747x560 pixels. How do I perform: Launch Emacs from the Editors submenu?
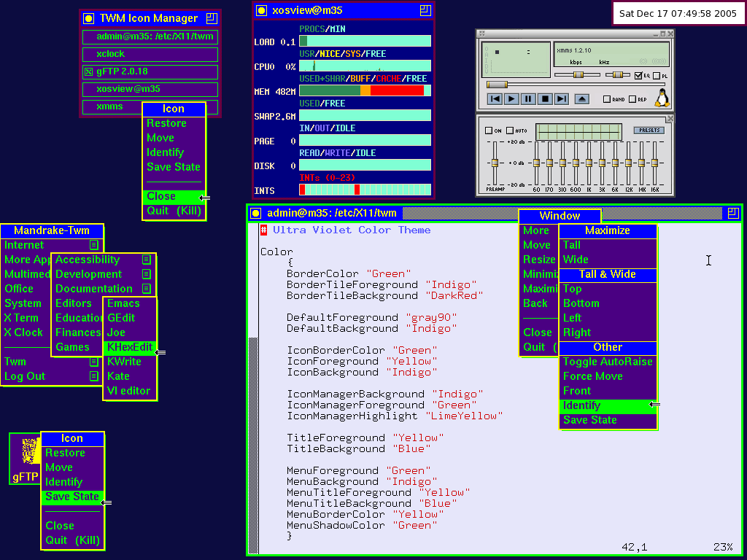[129, 303]
